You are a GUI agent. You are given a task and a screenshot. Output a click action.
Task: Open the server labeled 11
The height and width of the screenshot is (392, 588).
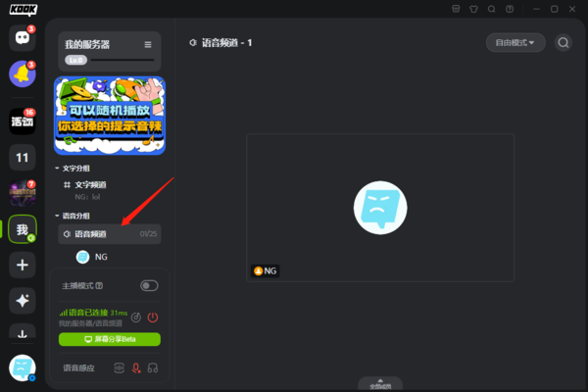[x=23, y=157]
